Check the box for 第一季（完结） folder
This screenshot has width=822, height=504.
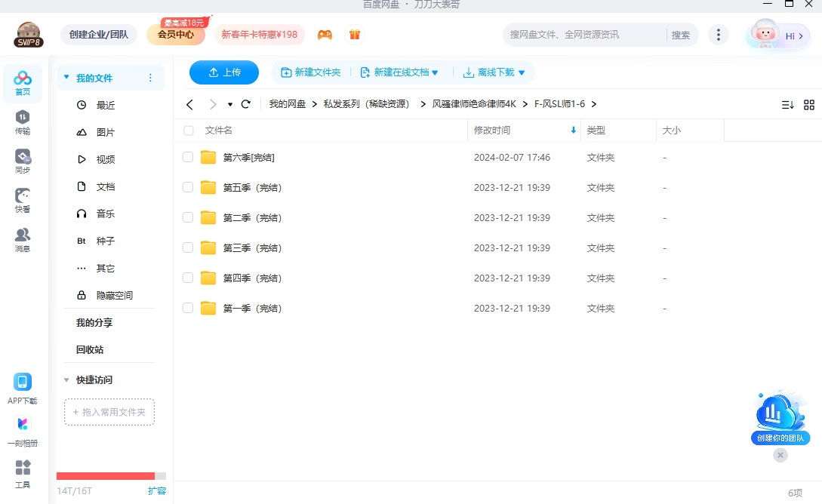click(x=188, y=308)
